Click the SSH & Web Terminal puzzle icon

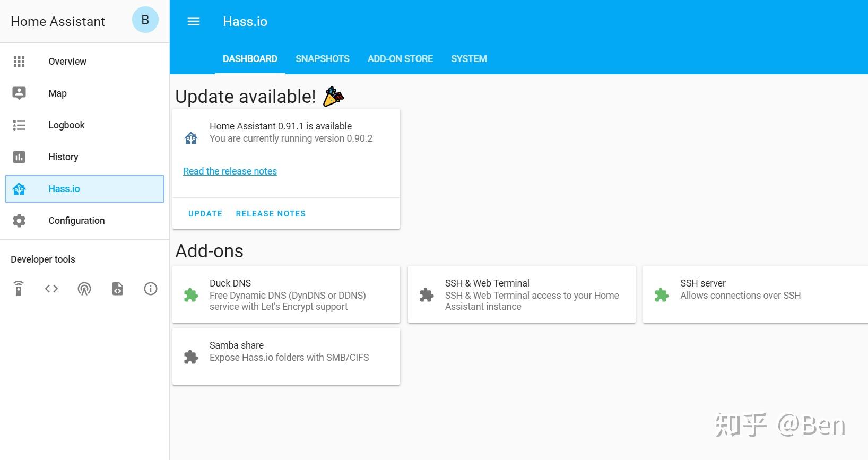[x=427, y=295]
